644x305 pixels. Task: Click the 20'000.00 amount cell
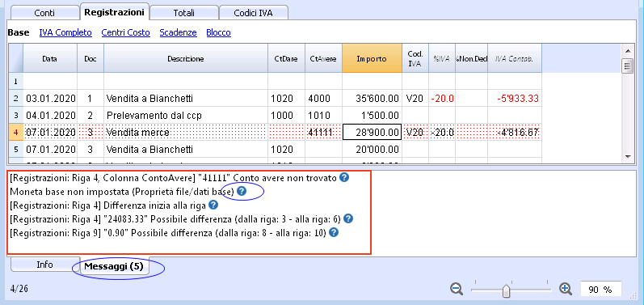373,149
